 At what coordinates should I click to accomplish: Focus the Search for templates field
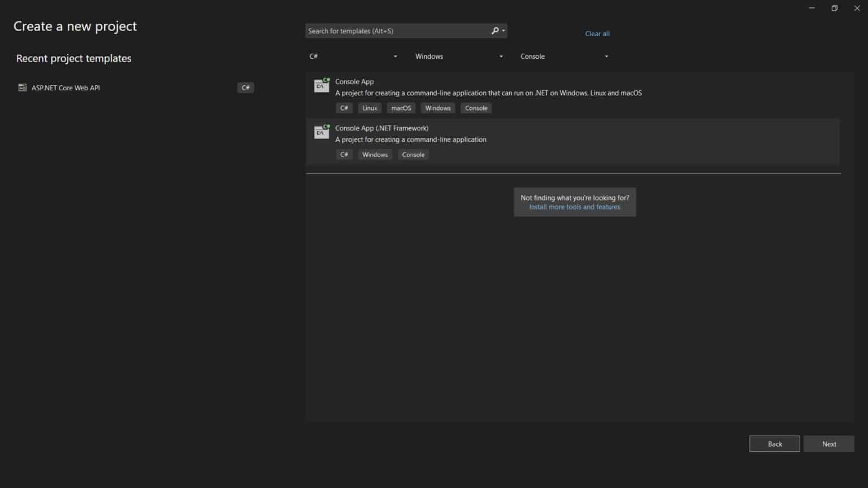point(396,31)
